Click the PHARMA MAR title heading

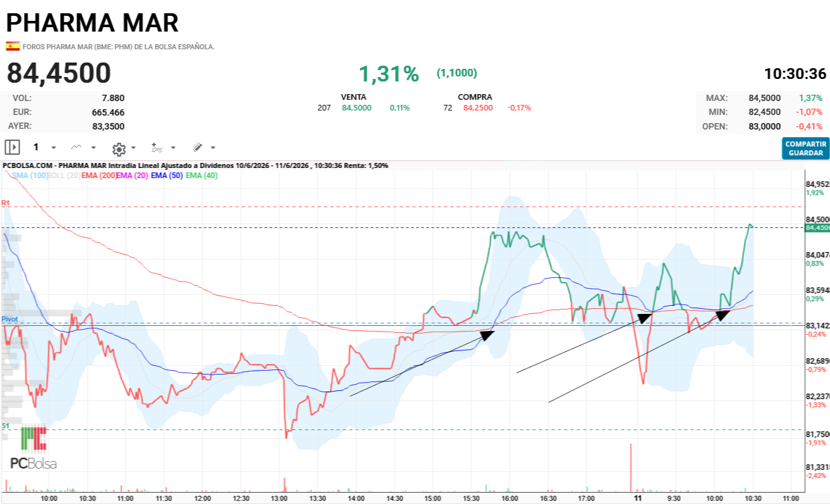pyautogui.click(x=92, y=23)
